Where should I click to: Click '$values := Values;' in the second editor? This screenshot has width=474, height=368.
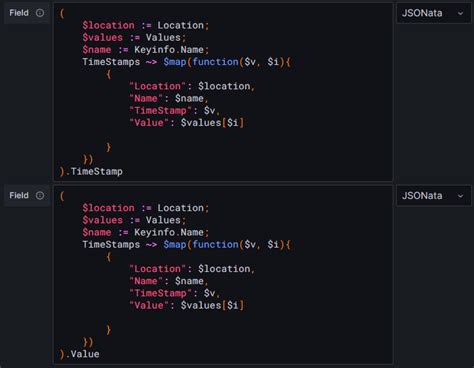pyautogui.click(x=134, y=220)
